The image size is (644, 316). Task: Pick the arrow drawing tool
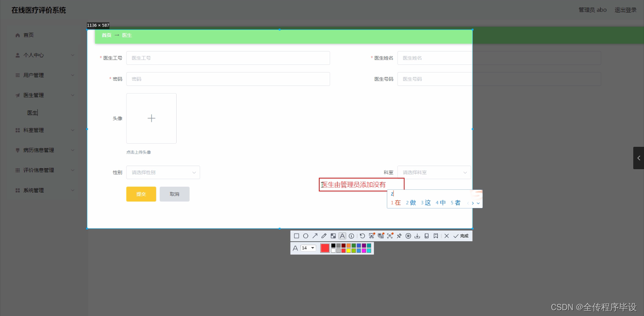coord(315,236)
